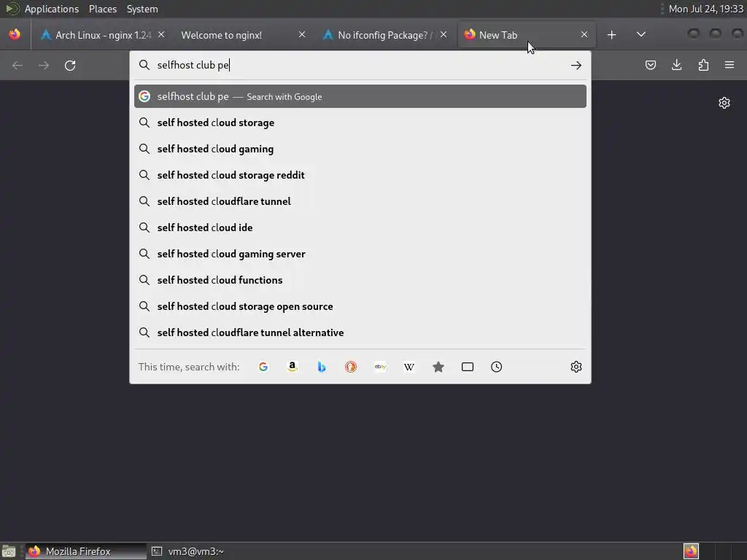Search open tabs via tabs icon

468,367
